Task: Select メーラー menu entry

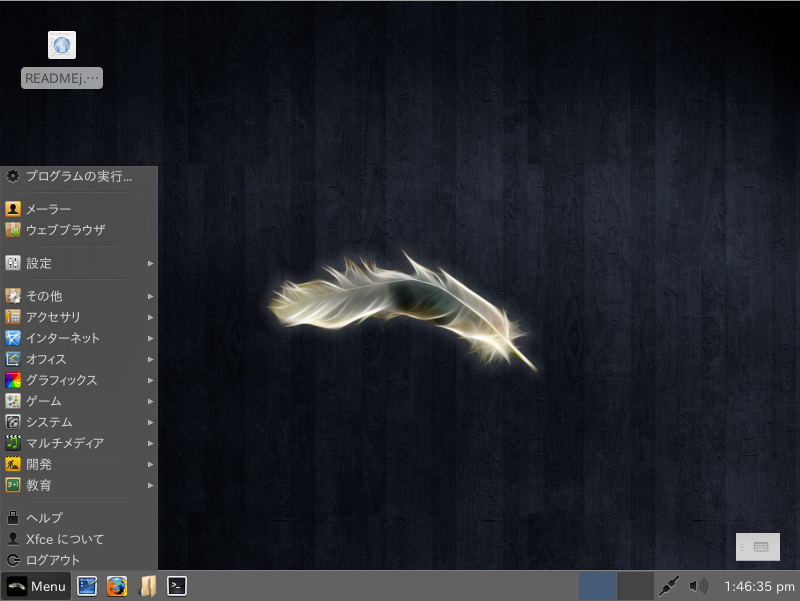Action: (79, 209)
